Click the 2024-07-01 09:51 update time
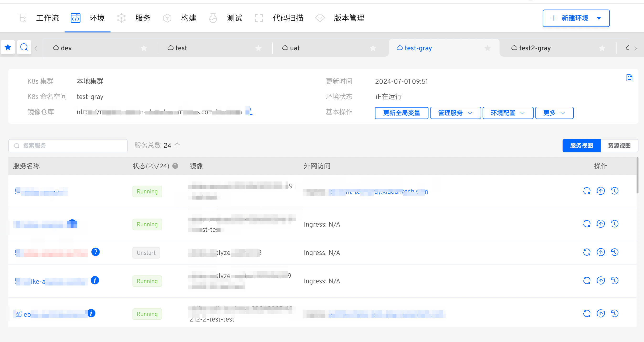The height and width of the screenshot is (342, 644). click(401, 81)
